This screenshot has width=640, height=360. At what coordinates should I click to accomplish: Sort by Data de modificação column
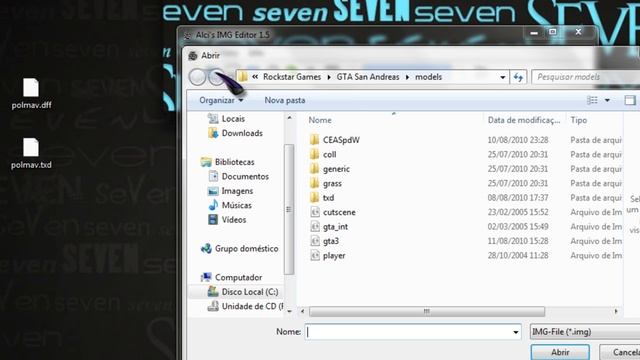pyautogui.click(x=524, y=120)
